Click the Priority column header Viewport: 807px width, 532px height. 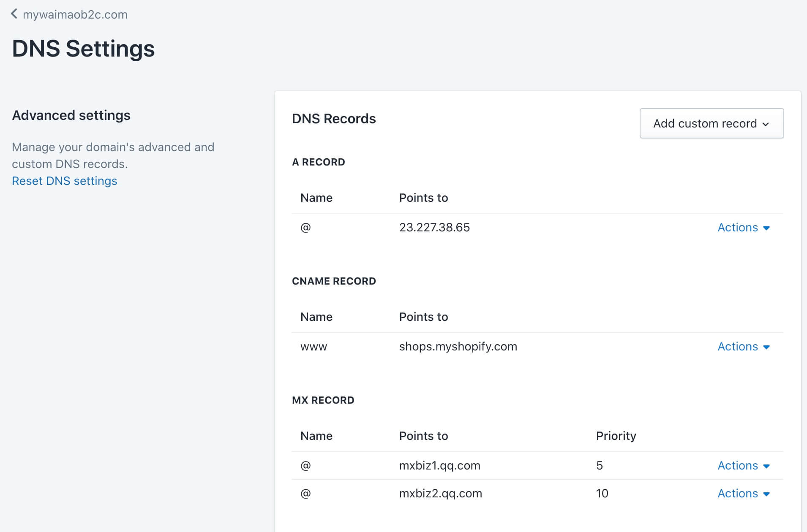[616, 436]
